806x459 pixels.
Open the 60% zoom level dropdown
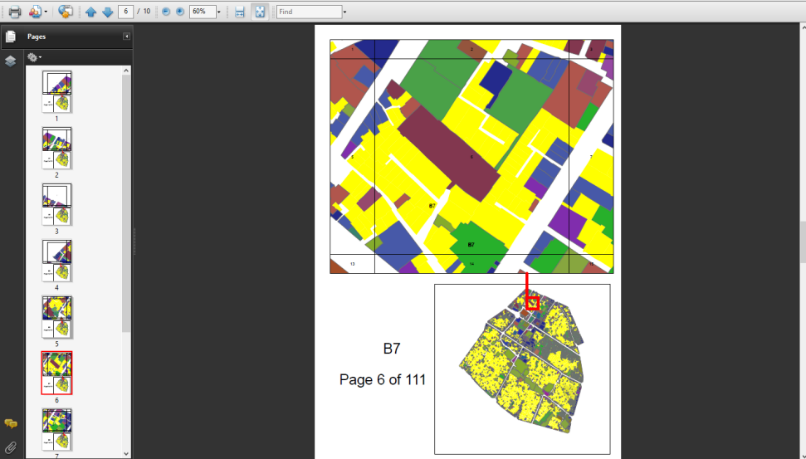[219, 12]
